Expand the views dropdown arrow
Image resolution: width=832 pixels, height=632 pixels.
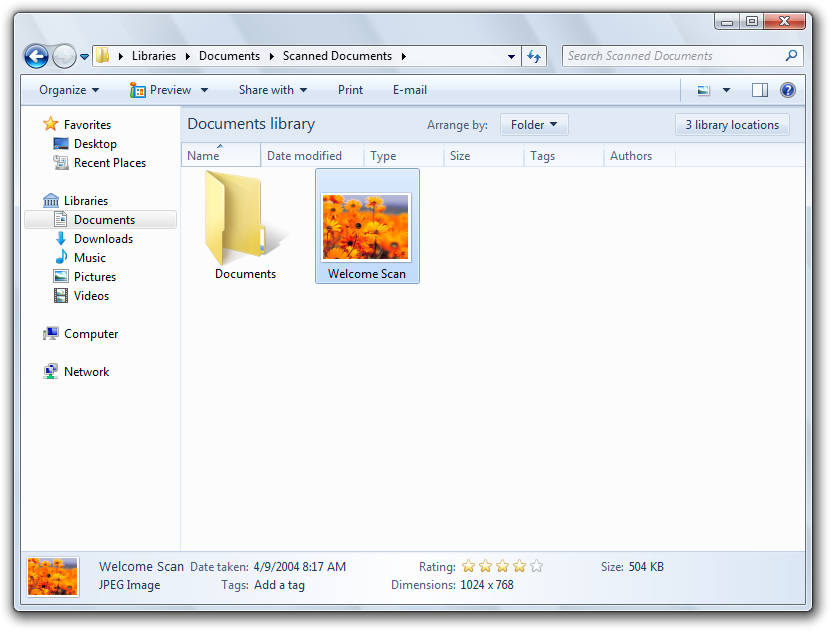[x=726, y=90]
